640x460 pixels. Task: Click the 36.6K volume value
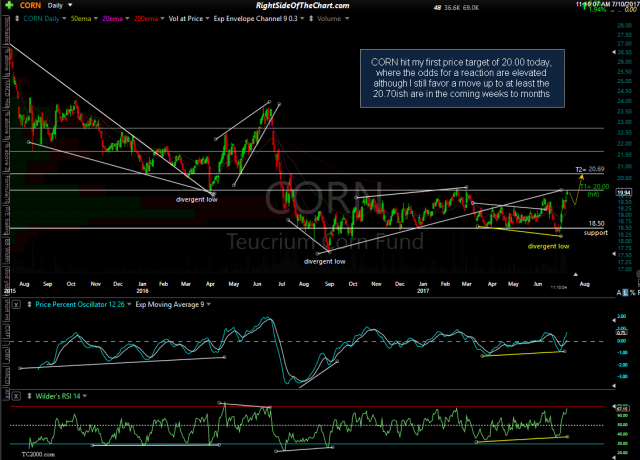(452, 8)
